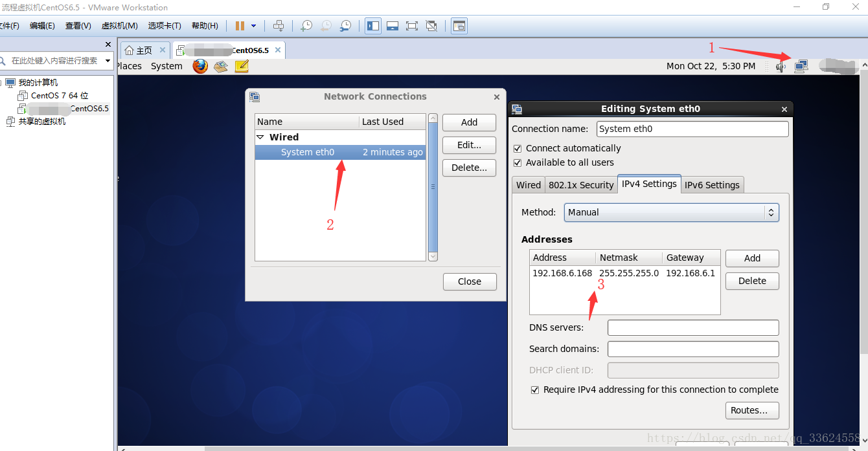
Task: Open the CentOS Places menu
Action: click(129, 66)
